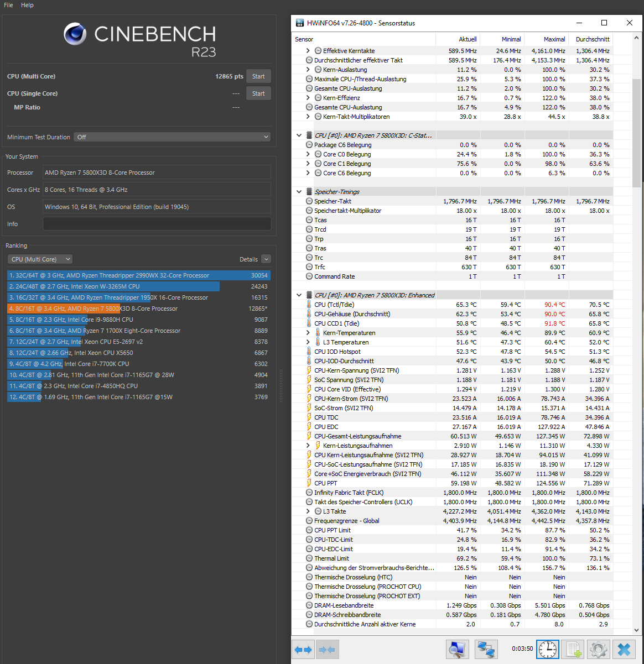
Task: Click the Maximal column header
Action: point(546,39)
